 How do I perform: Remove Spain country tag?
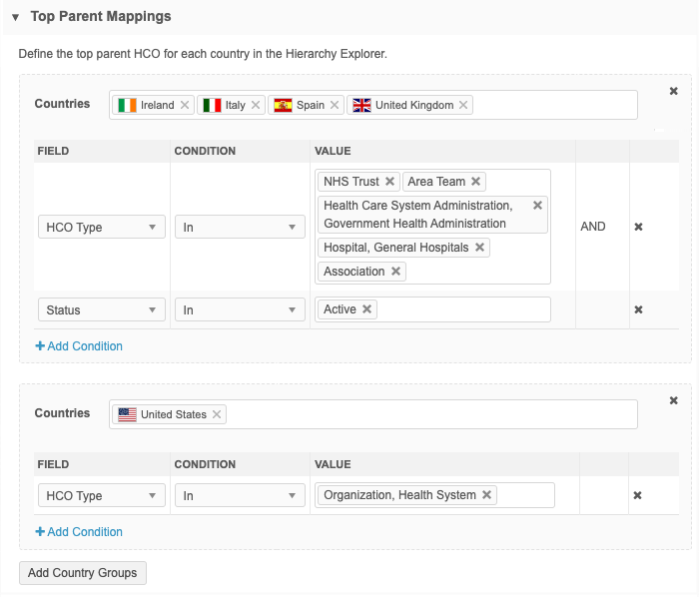335,105
